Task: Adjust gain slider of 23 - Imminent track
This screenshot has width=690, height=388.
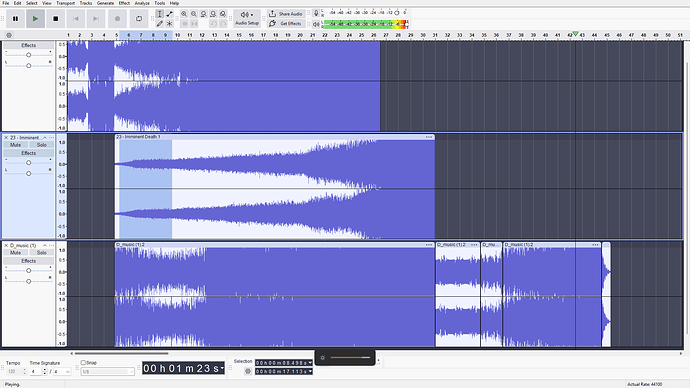Action: tap(29, 163)
